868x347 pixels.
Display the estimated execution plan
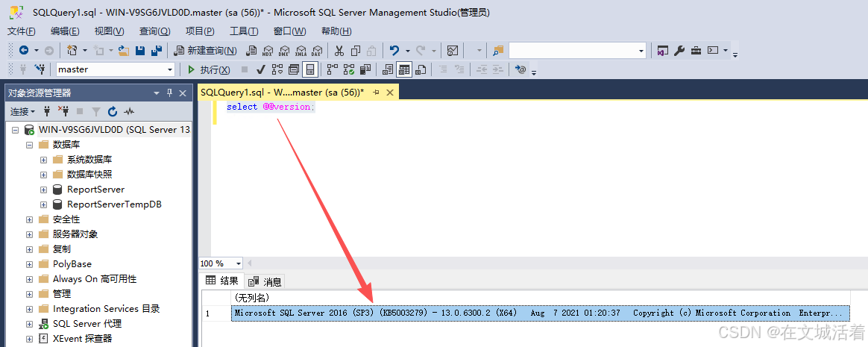click(x=277, y=69)
